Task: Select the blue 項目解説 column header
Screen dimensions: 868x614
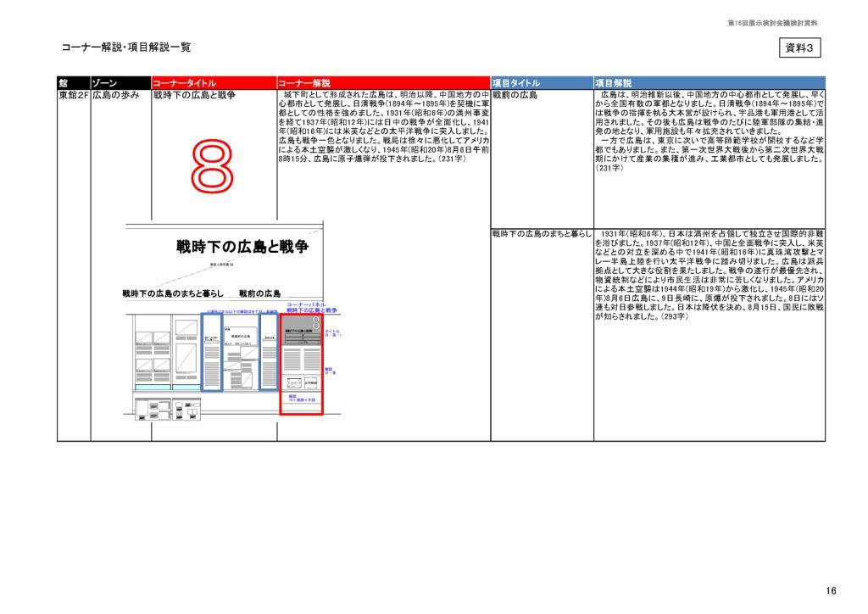Action: click(709, 83)
